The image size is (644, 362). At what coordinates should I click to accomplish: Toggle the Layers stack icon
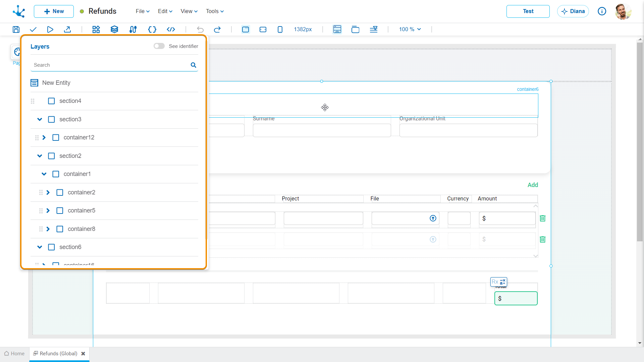(x=114, y=29)
